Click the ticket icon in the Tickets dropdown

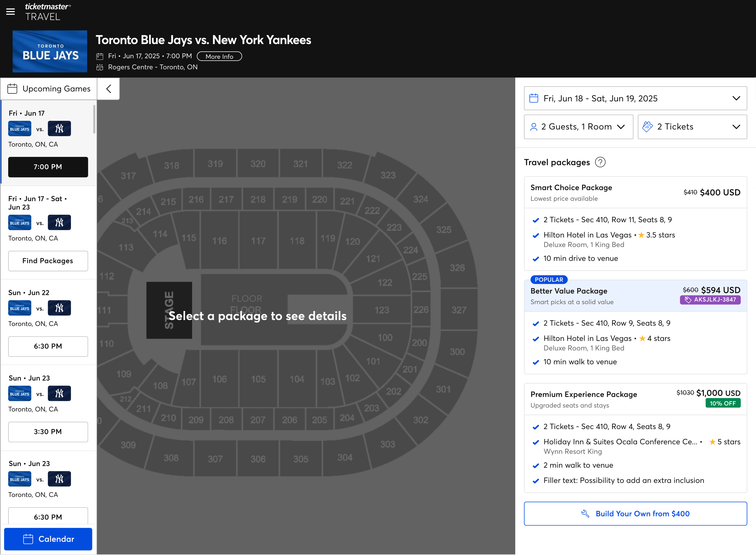click(648, 127)
